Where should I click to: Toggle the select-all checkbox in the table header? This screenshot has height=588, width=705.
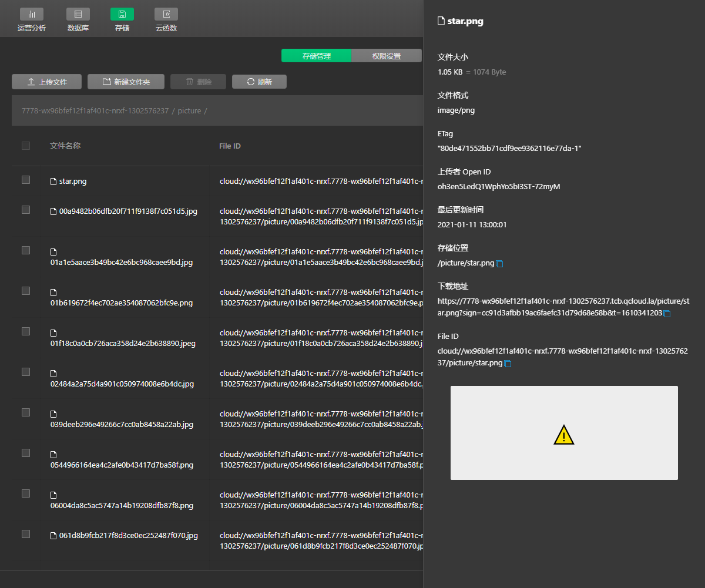26,146
